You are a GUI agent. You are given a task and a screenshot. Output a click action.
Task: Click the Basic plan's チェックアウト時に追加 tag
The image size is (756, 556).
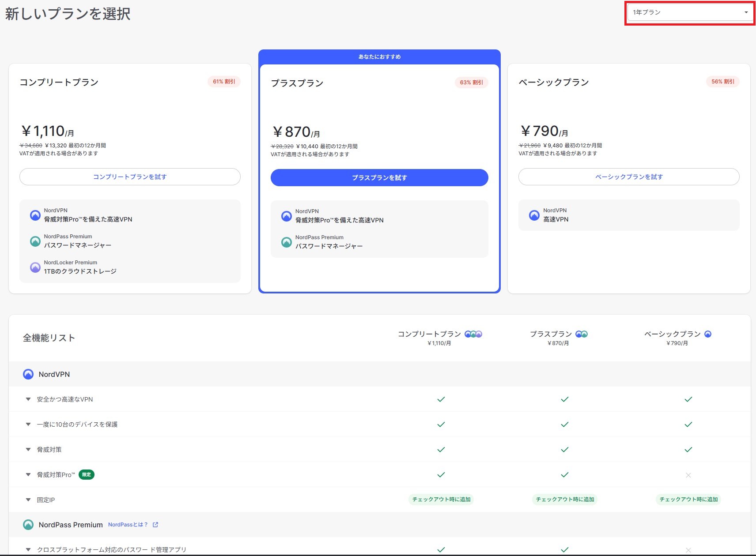coord(688,500)
